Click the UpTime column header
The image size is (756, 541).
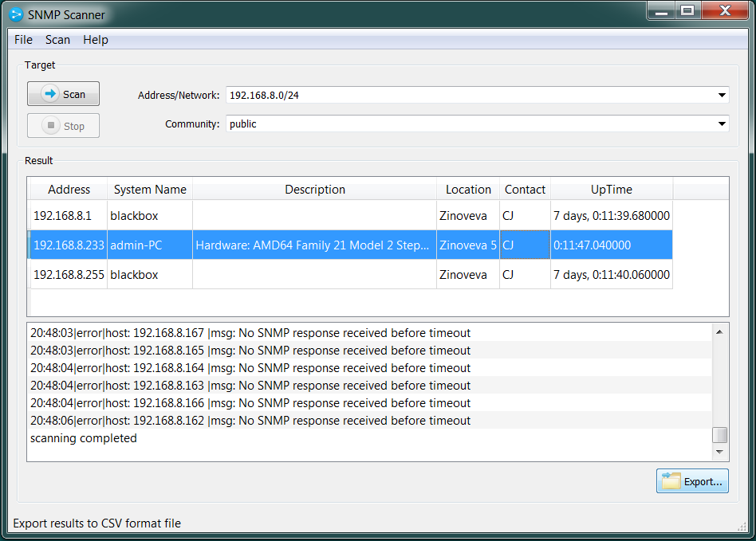point(611,189)
